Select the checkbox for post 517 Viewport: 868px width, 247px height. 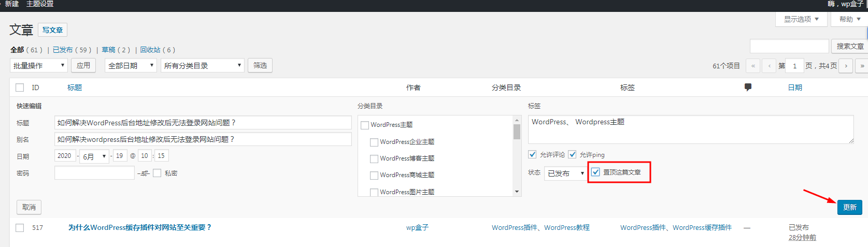20,227
